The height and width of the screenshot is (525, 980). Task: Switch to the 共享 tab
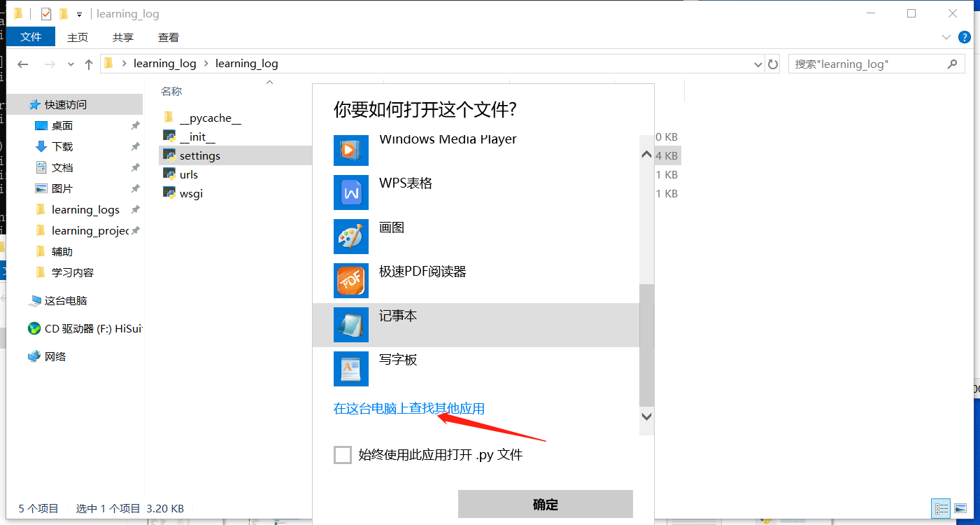122,37
